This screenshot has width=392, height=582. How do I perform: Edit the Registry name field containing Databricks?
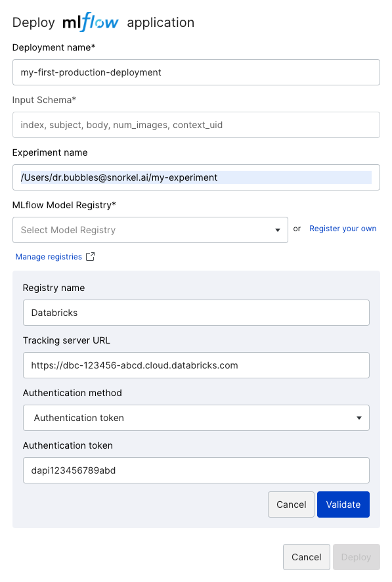pos(196,313)
